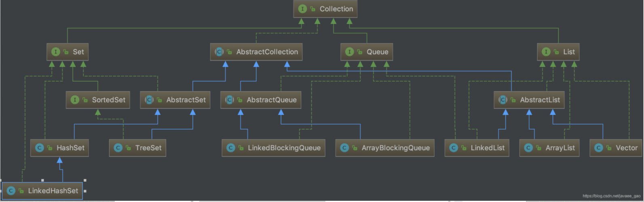Select the LinkedList label text
Screen dimensions: 644x202
click(488, 148)
